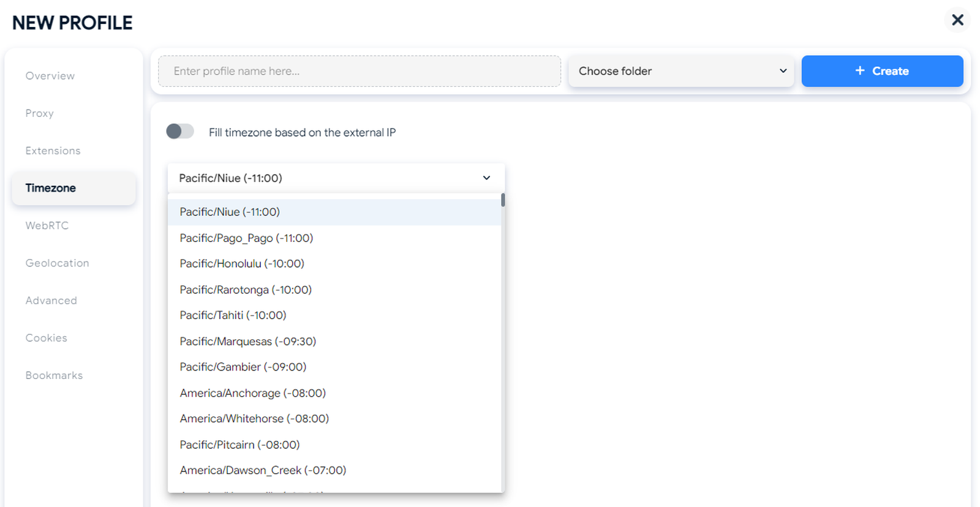Open the WebRTC section

(47, 225)
